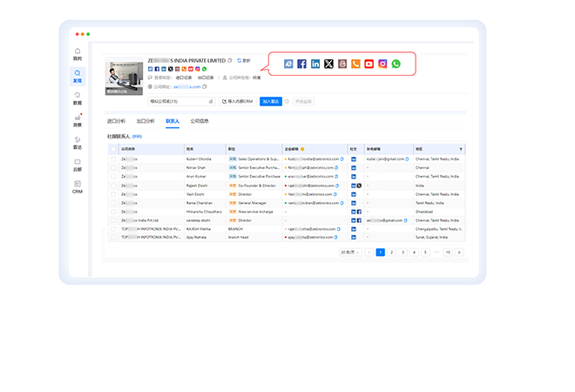The image size is (575, 392).
Task: Go to page 4 of contacts
Action: click(x=414, y=253)
